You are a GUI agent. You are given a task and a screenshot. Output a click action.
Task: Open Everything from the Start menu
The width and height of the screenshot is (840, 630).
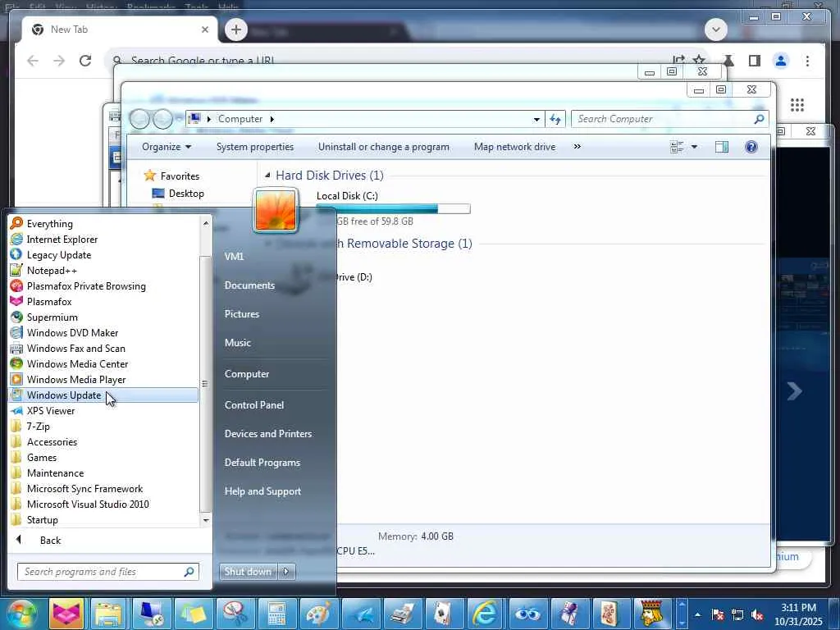pos(50,223)
